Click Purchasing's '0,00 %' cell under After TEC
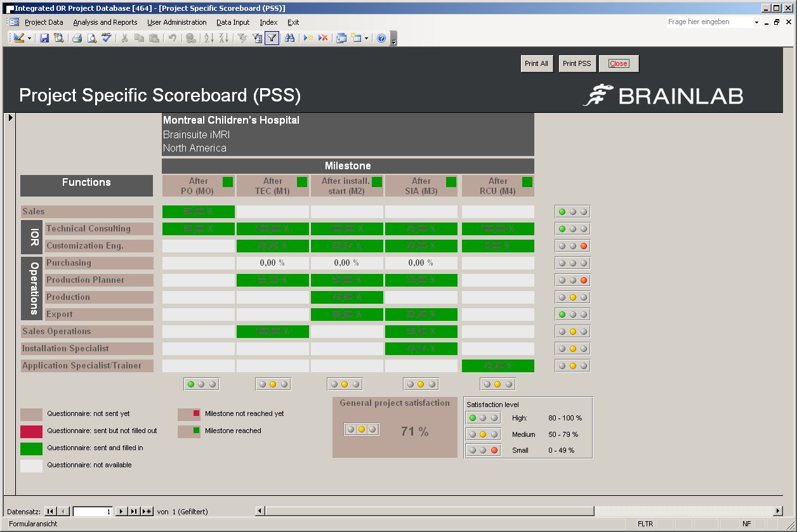This screenshot has height=532, width=797. coord(272,263)
